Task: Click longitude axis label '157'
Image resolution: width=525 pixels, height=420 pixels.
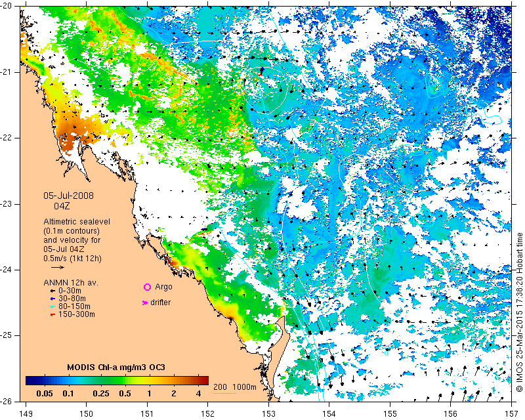Action: [x=512, y=414]
